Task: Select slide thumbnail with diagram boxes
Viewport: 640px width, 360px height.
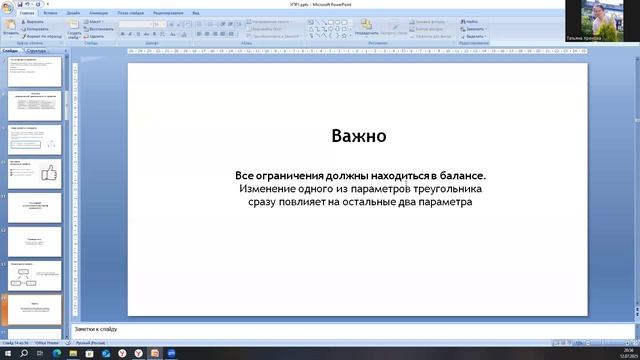Action: pos(35,276)
